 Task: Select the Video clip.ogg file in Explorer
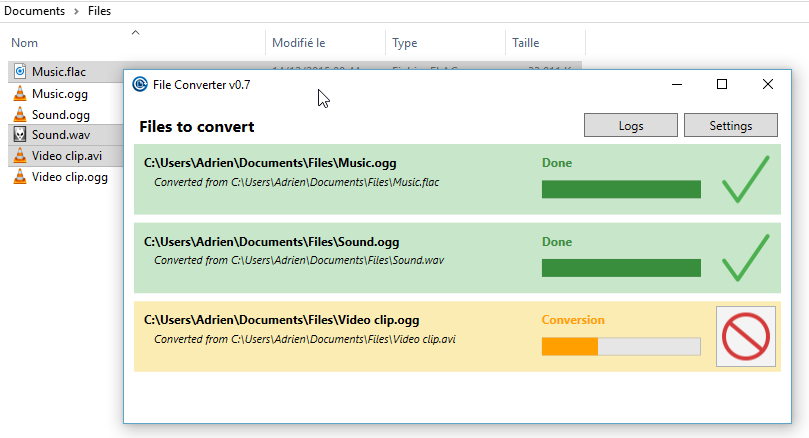point(69,177)
